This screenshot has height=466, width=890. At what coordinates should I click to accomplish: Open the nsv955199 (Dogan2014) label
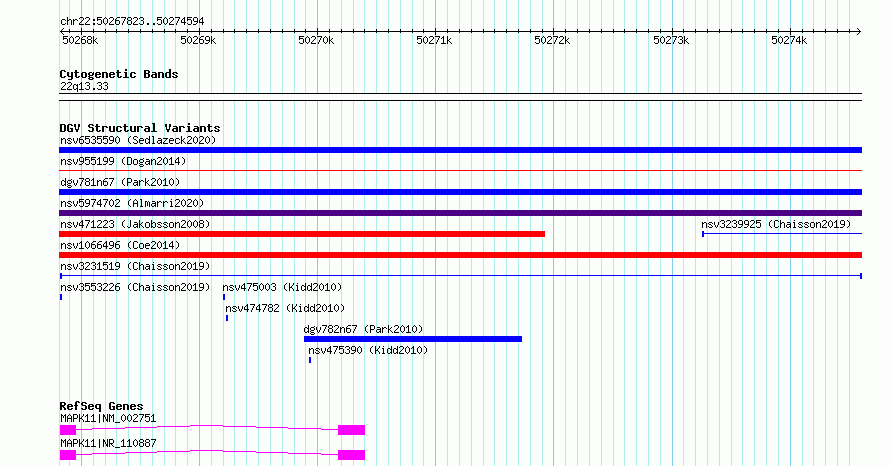point(123,161)
